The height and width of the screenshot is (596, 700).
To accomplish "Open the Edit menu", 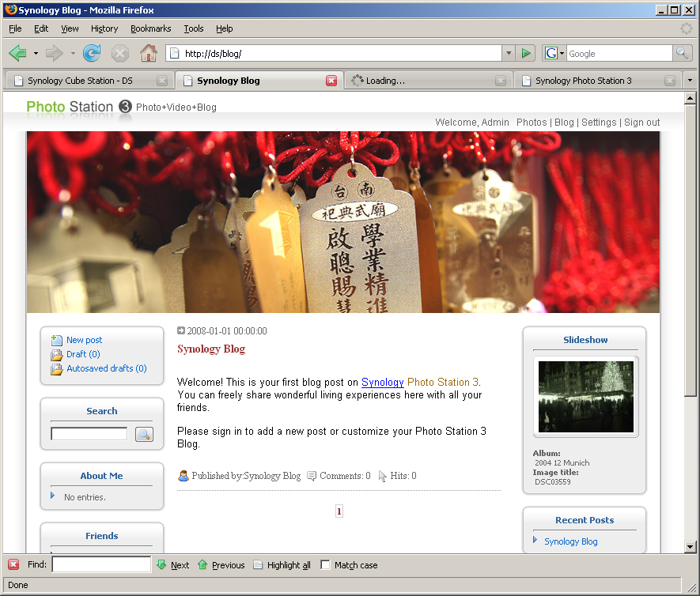I will [x=41, y=28].
